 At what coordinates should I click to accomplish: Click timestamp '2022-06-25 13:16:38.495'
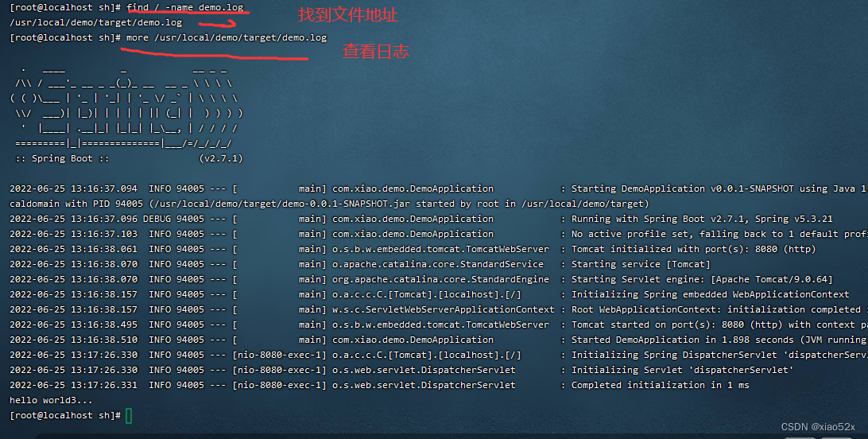click(74, 325)
